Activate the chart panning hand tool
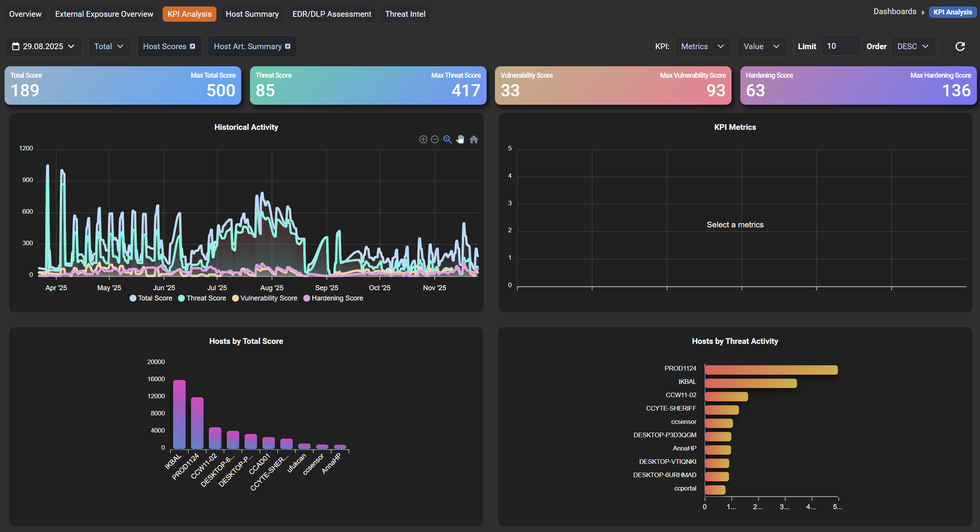This screenshot has width=980, height=532. pyautogui.click(x=460, y=139)
